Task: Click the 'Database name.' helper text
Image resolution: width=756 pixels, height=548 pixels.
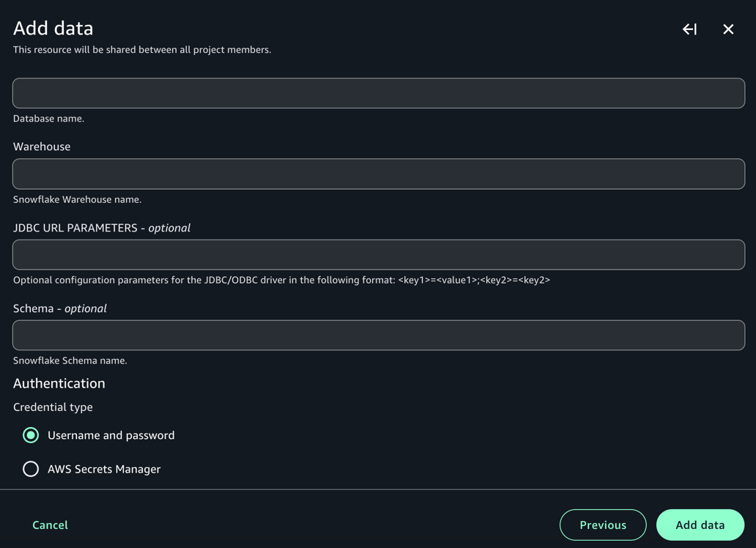Action: (x=48, y=119)
